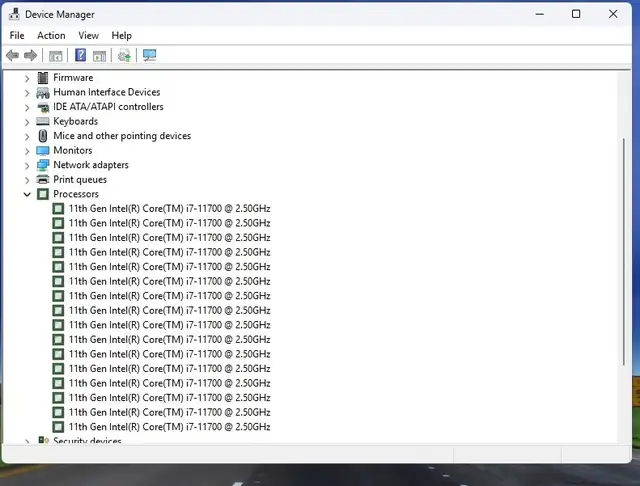Select the last i7-11700 processor entry text

[169, 427]
